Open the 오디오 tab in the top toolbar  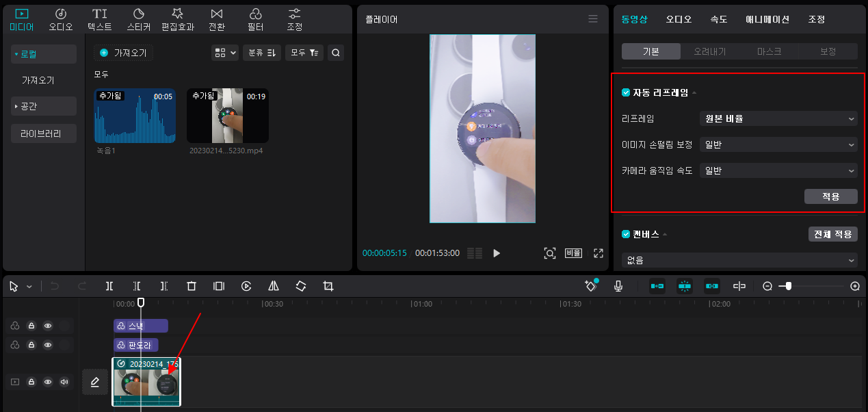(x=61, y=20)
